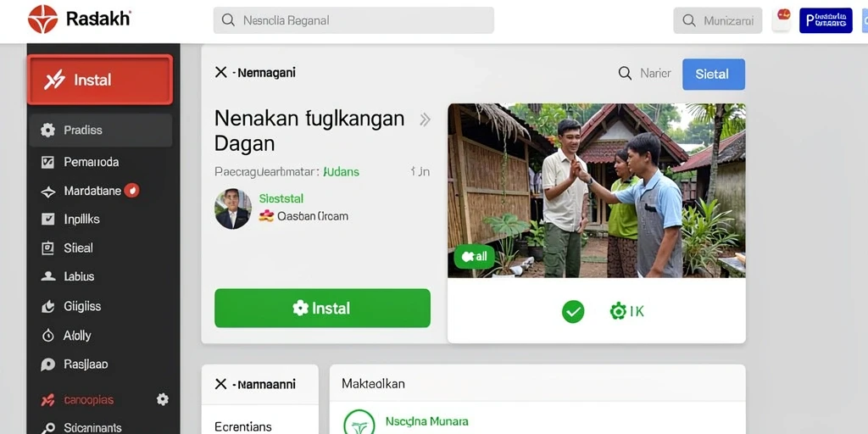Click the Inpiliks checkbox icon
Viewport: 868px width, 434px height.
pyautogui.click(x=48, y=220)
